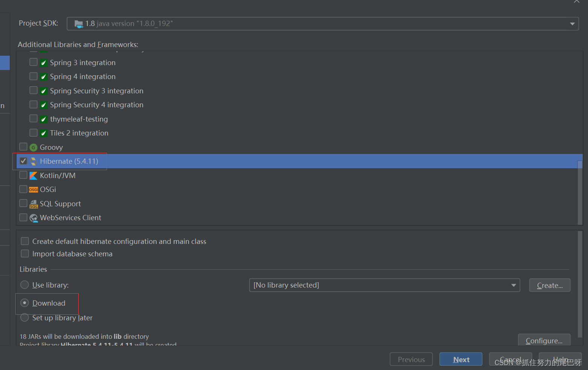
Task: Open the No library selected dropdown
Action: [x=384, y=285]
